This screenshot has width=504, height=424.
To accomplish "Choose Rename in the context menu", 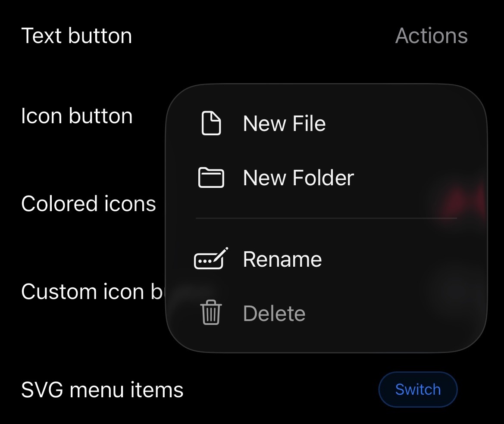I will click(x=282, y=259).
